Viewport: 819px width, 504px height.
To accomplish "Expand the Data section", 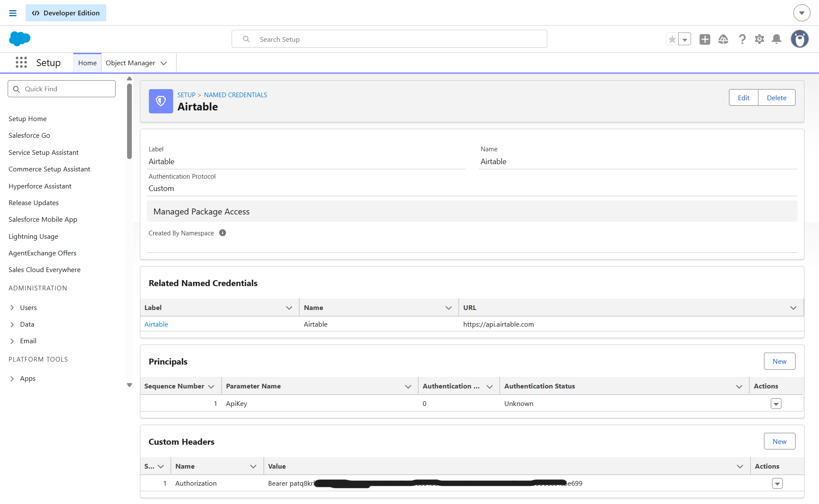I will coord(12,324).
